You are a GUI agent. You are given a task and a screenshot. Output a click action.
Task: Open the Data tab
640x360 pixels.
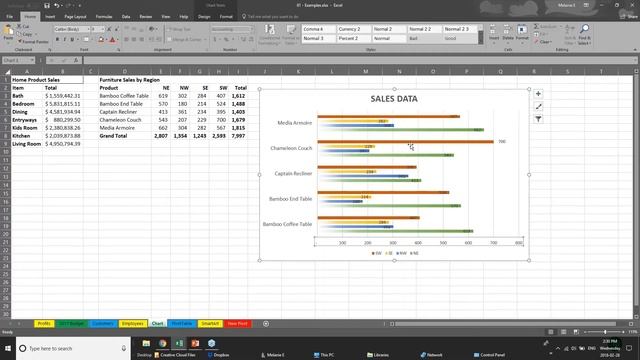(126, 17)
